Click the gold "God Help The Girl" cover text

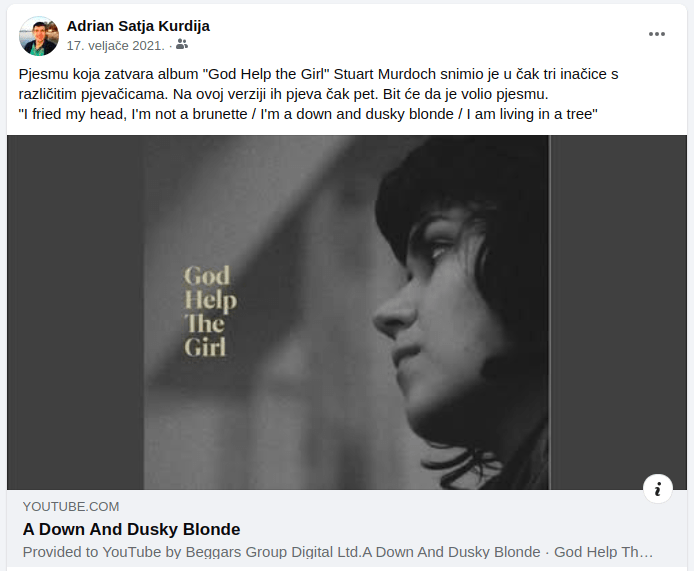(209, 311)
